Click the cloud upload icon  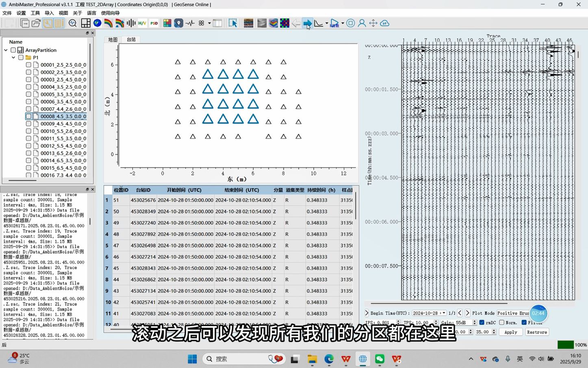click(384, 23)
